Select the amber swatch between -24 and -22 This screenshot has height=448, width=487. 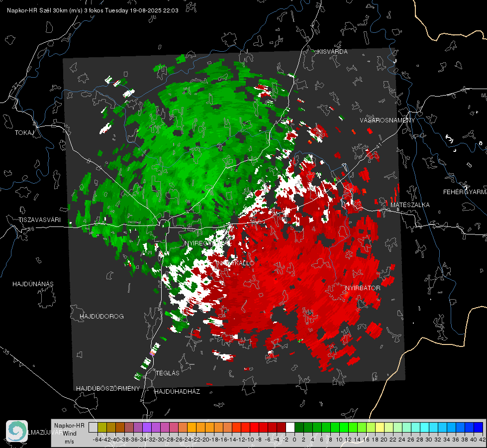[192, 427]
